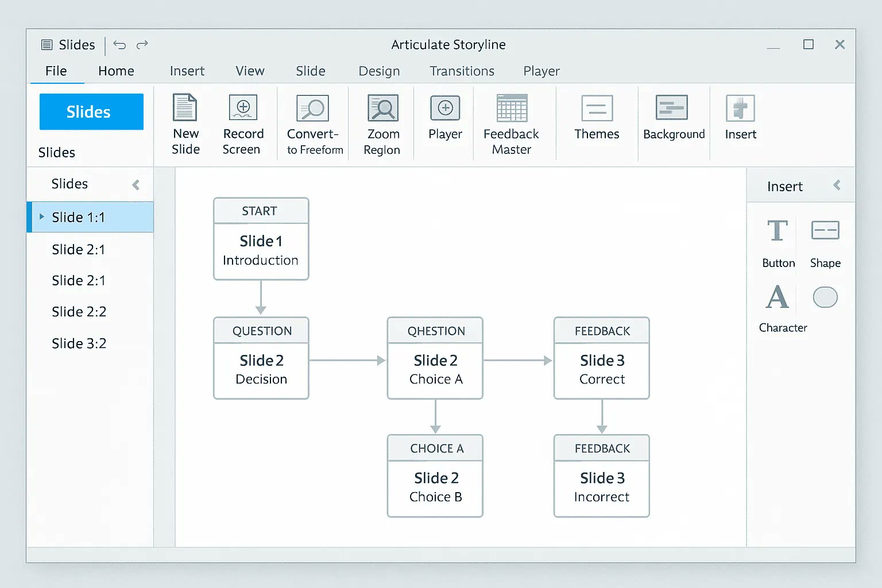Viewport: 882px width, 588px height.
Task: Maximize the Articulate Storyline window
Action: (x=808, y=44)
